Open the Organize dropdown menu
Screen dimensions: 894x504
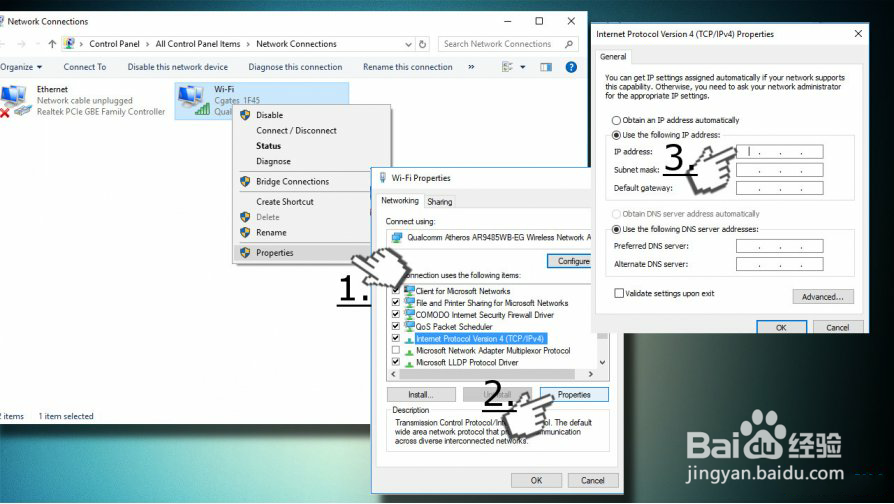click(x=21, y=67)
